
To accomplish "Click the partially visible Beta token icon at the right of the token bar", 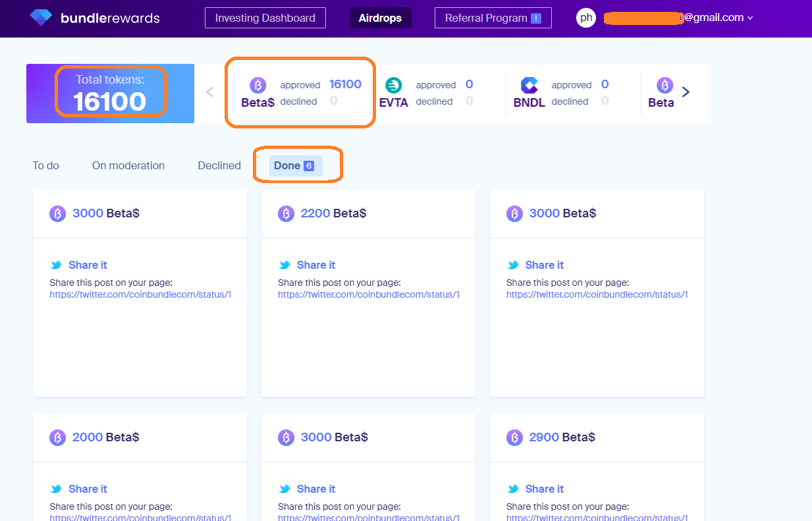I will (x=665, y=85).
